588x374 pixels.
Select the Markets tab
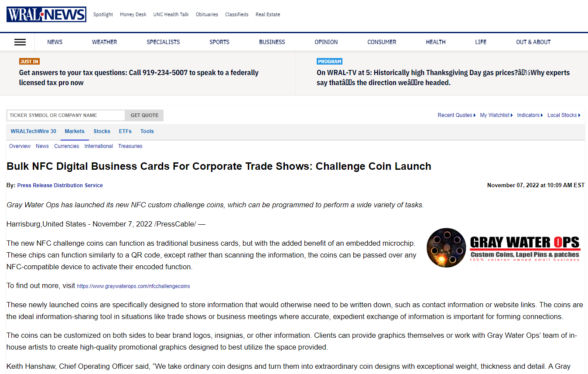[x=75, y=131]
